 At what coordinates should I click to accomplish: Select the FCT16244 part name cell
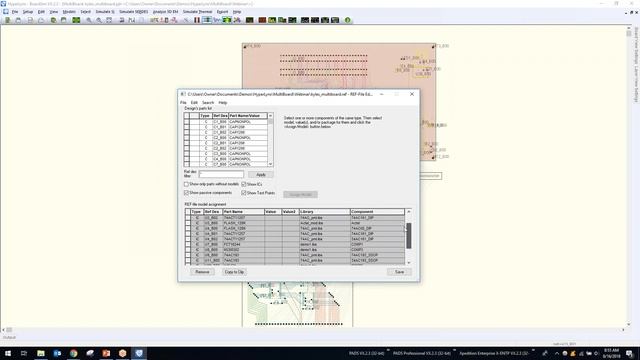(x=243, y=244)
